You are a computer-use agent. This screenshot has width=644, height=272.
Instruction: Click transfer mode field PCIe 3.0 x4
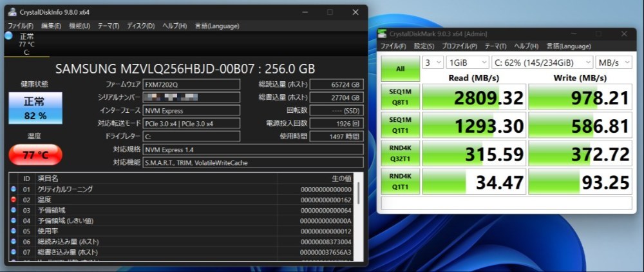(191, 123)
